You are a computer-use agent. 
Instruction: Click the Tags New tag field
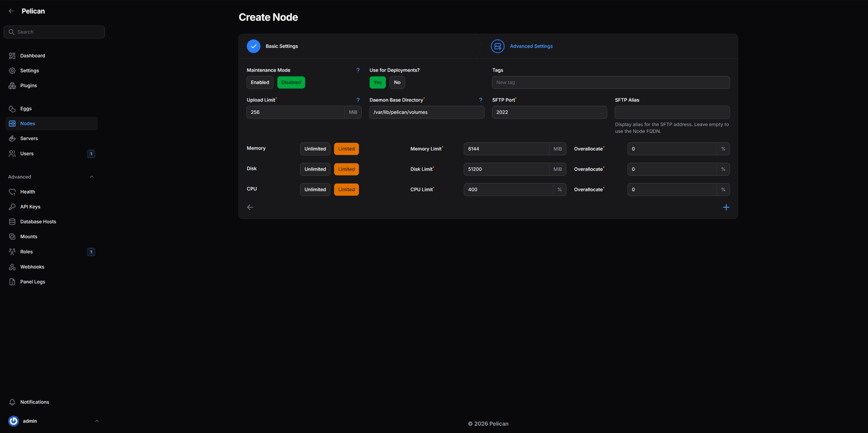[611, 82]
